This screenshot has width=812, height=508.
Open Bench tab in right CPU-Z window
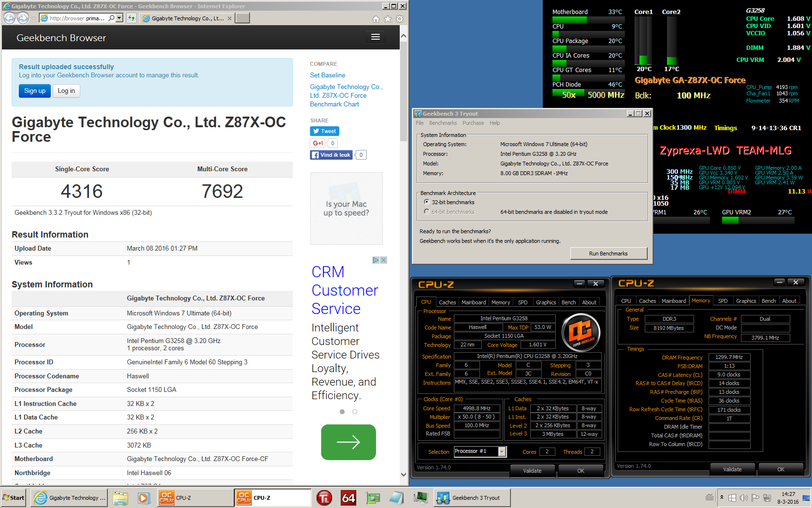(768, 301)
